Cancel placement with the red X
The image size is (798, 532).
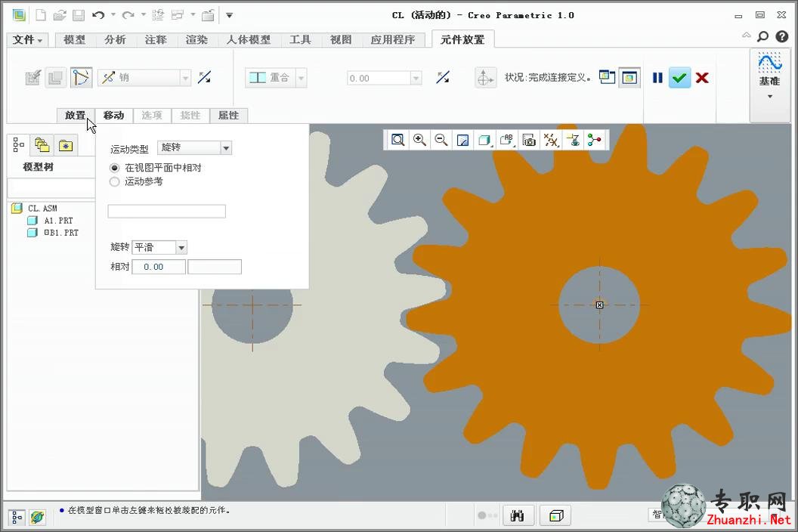click(x=702, y=78)
